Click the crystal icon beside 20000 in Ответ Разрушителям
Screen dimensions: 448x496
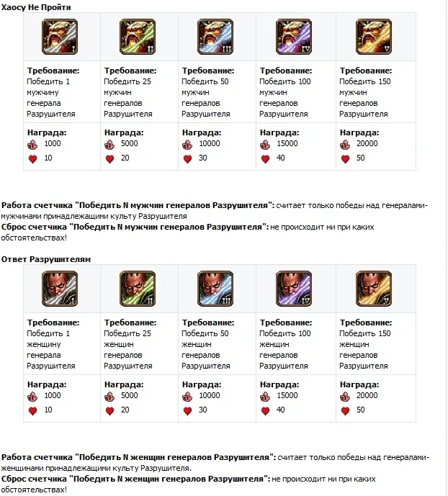[345, 397]
